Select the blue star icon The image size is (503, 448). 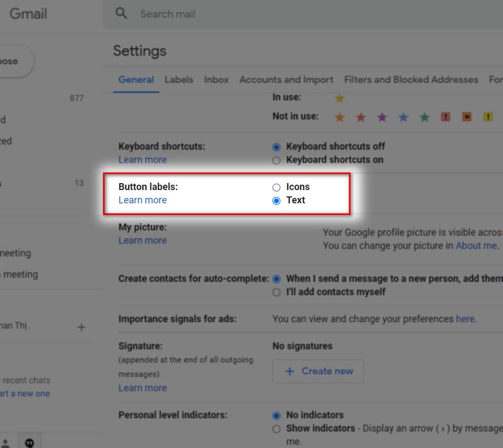tap(403, 117)
